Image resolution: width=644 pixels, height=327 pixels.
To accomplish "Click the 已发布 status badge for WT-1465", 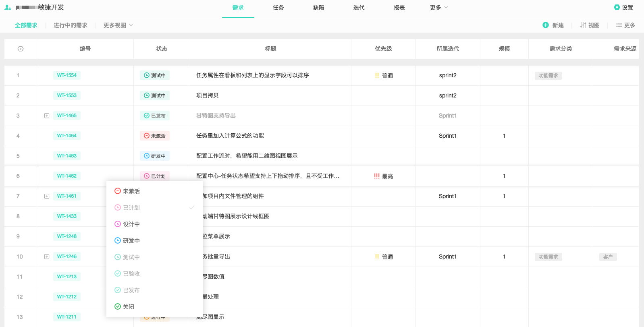I will tap(155, 116).
